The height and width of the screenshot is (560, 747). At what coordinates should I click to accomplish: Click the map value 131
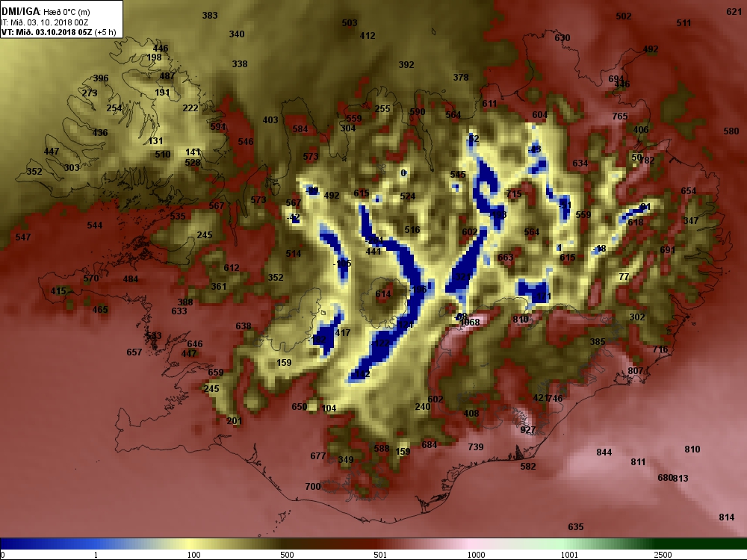pos(156,141)
